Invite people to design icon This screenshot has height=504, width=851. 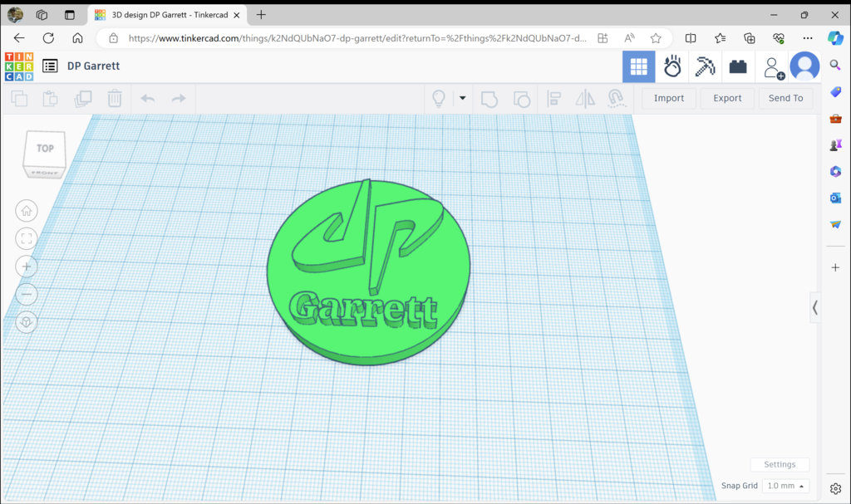pyautogui.click(x=774, y=68)
